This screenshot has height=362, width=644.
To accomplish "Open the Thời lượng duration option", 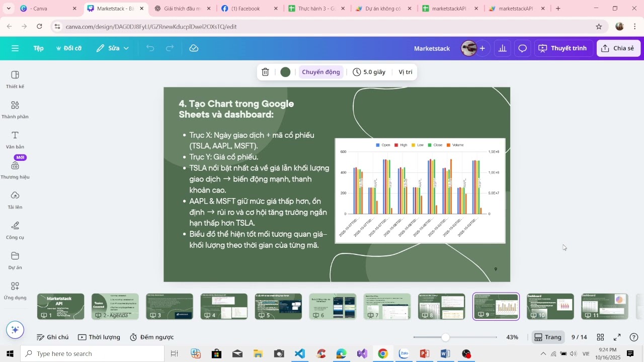I will tap(99, 337).
